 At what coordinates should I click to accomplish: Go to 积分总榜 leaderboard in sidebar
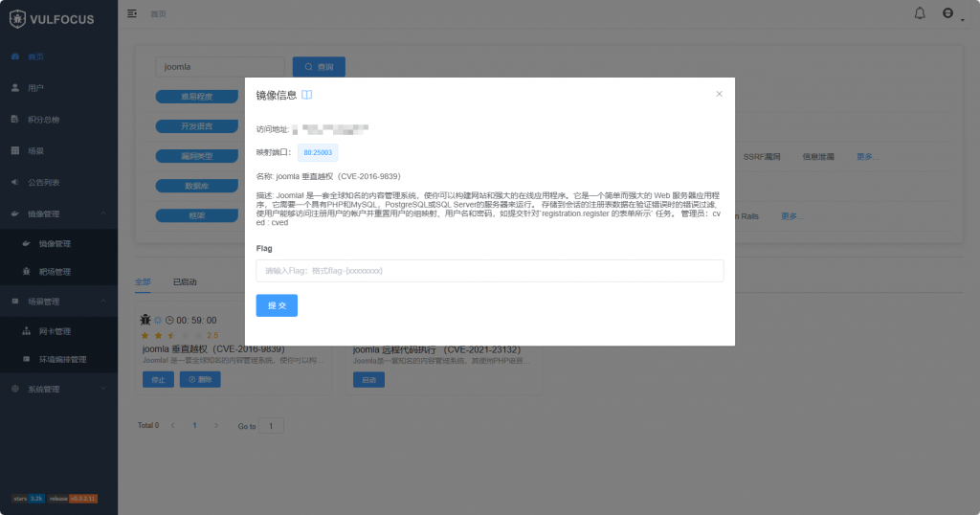tap(43, 120)
